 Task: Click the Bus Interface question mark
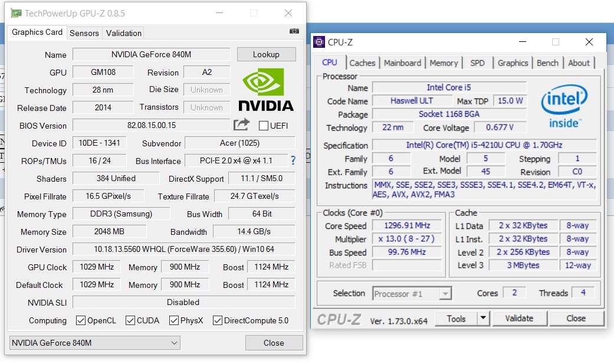(293, 160)
